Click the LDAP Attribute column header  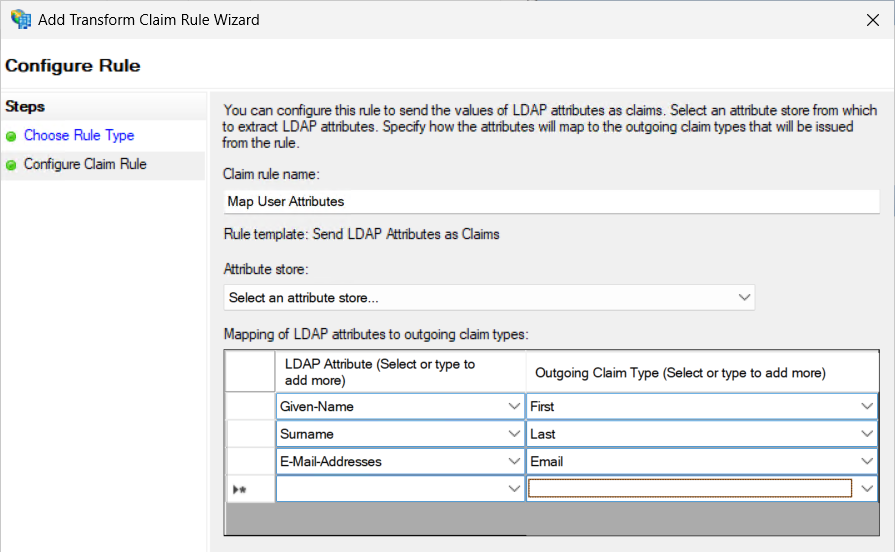coord(400,372)
